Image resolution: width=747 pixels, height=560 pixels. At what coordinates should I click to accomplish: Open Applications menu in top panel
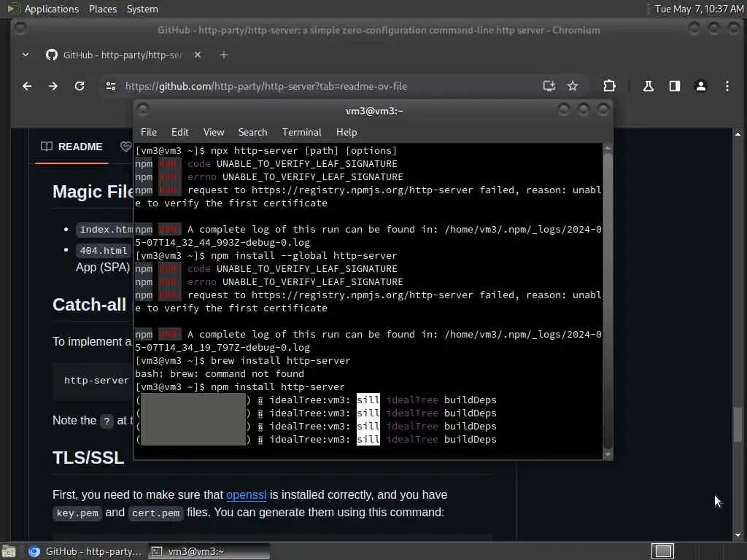[x=52, y=9]
